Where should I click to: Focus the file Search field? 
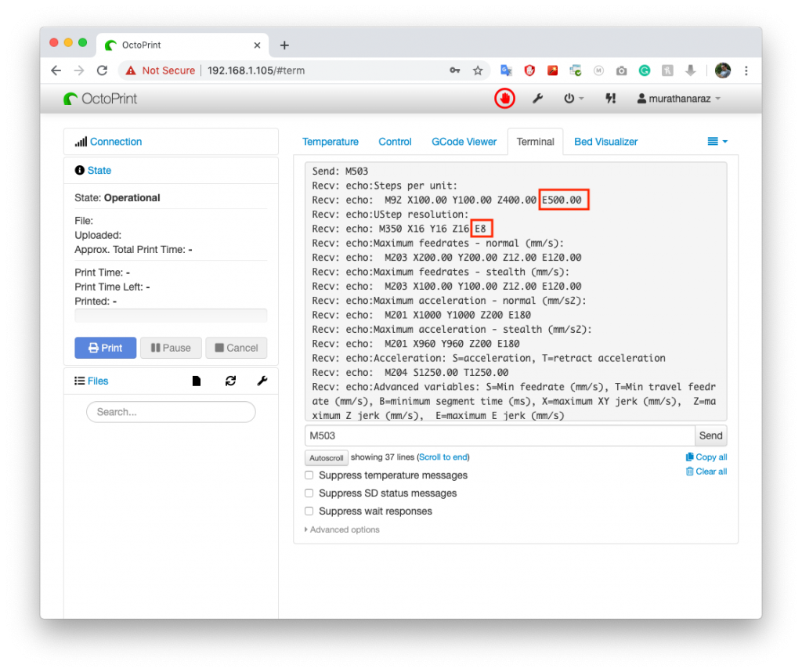(171, 412)
